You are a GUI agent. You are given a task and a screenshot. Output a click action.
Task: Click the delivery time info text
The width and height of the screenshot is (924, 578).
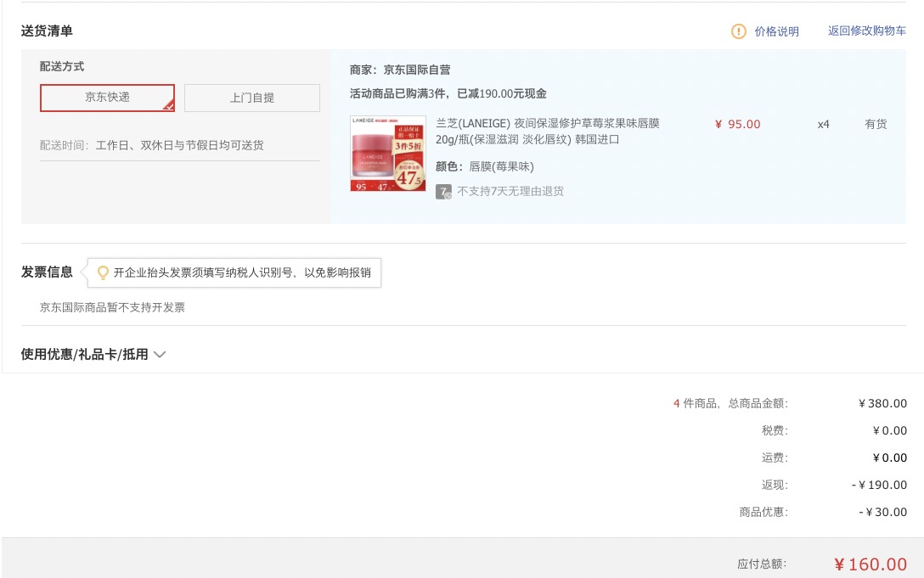[151, 145]
